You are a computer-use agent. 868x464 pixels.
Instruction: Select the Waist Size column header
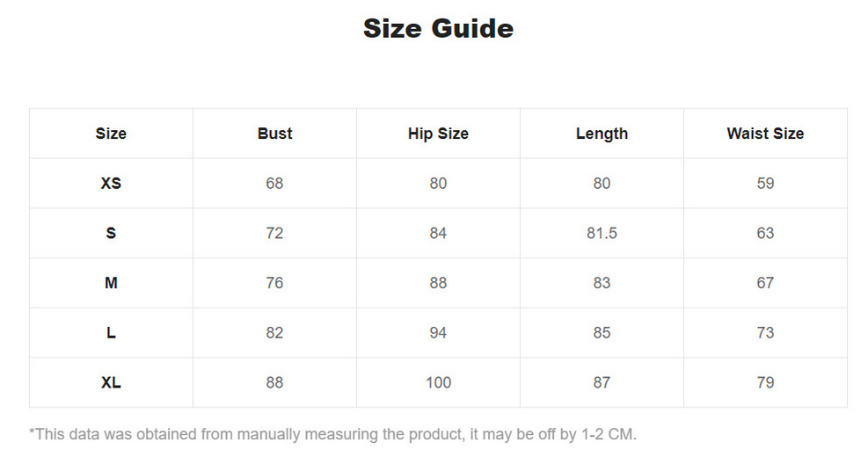click(765, 134)
